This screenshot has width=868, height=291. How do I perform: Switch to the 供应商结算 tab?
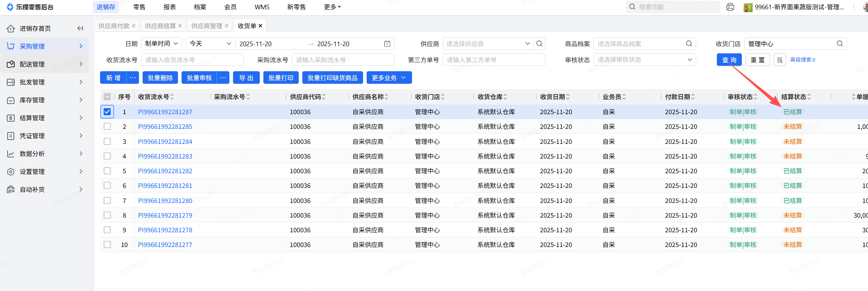pos(160,26)
